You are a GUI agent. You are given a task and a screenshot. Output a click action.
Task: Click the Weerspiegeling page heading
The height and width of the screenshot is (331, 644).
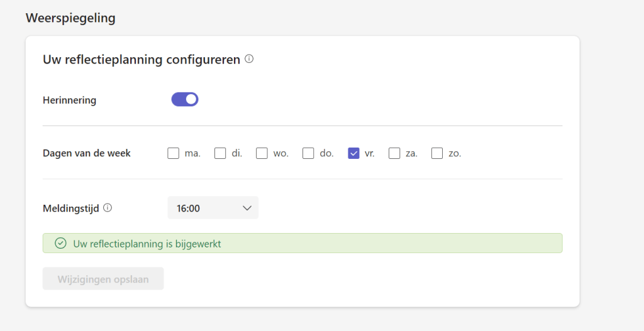coord(70,18)
